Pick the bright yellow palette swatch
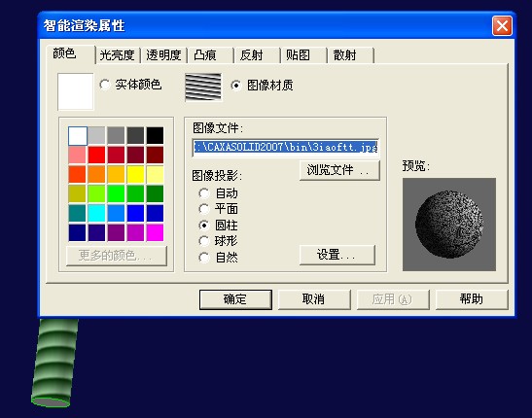 click(135, 175)
